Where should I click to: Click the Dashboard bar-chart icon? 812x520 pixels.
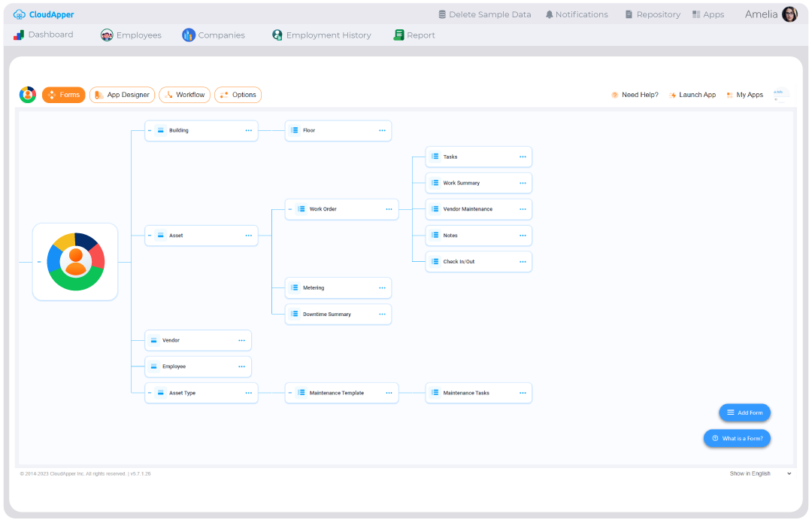click(x=19, y=34)
